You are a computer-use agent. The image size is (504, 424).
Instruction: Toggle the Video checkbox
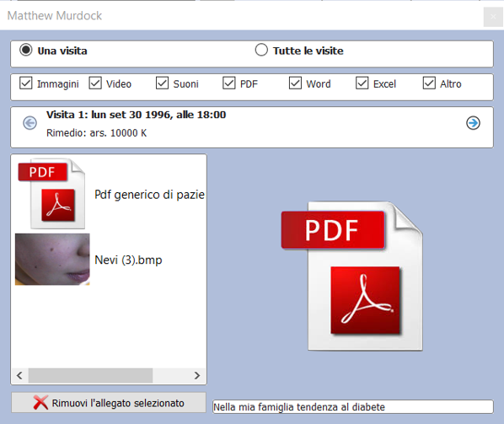pos(95,83)
